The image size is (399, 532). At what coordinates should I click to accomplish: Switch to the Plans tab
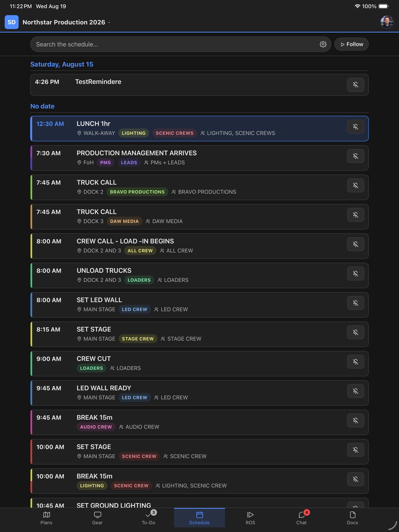46,518
